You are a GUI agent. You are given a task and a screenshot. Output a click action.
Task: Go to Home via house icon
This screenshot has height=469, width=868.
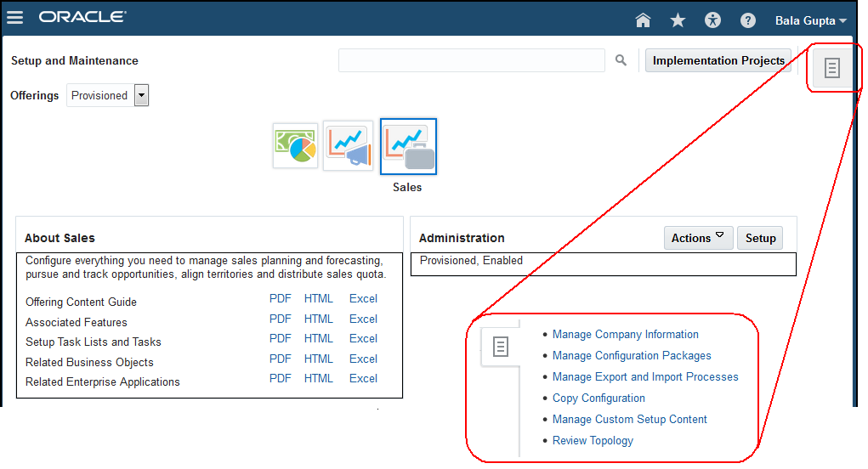pyautogui.click(x=643, y=20)
